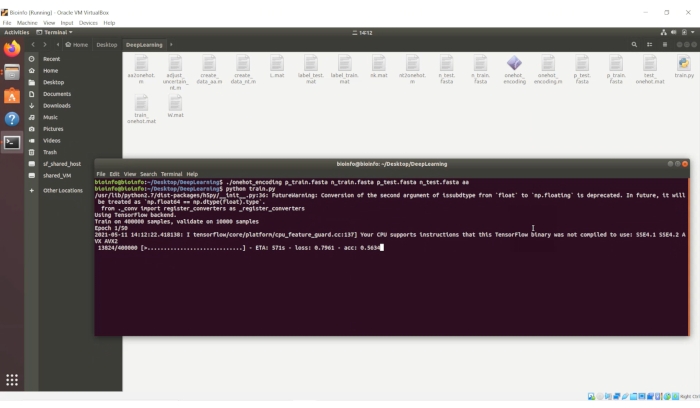
Task: Select the onehot_encoding executable file icon
Action: [514, 66]
